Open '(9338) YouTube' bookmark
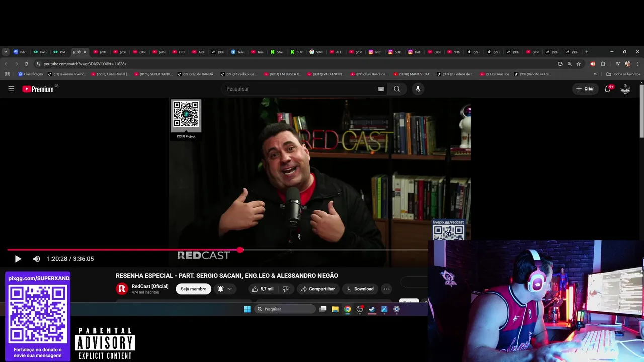Image resolution: width=644 pixels, height=362 pixels. click(494, 74)
